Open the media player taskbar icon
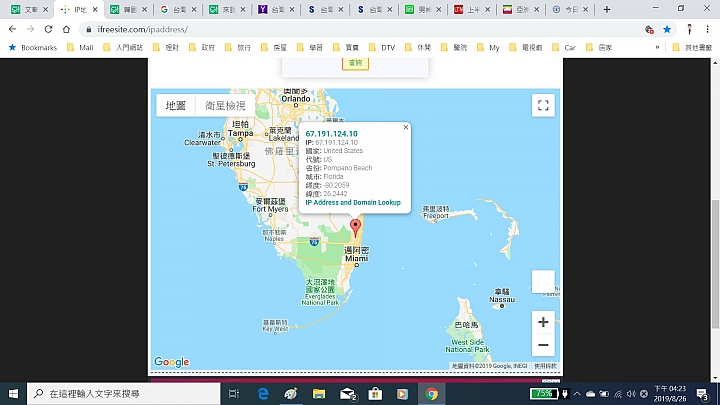 click(x=402, y=394)
